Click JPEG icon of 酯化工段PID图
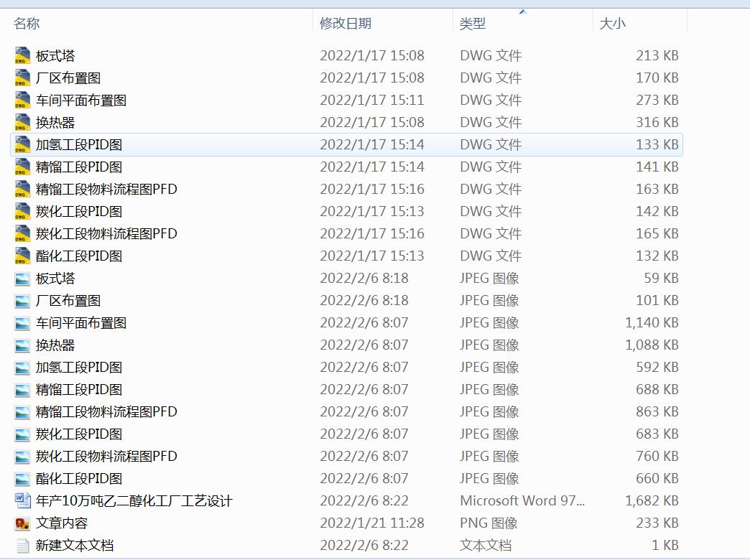This screenshot has width=750, height=560. pos(22,479)
